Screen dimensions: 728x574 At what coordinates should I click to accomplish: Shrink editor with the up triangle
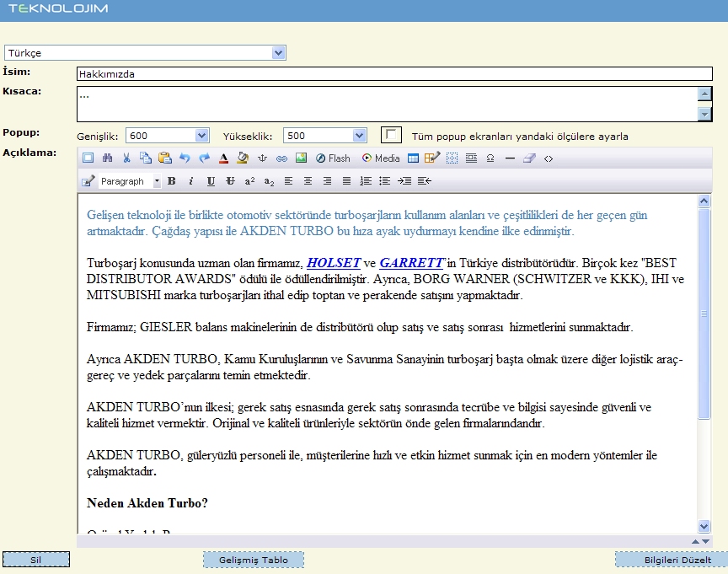[x=695, y=541]
